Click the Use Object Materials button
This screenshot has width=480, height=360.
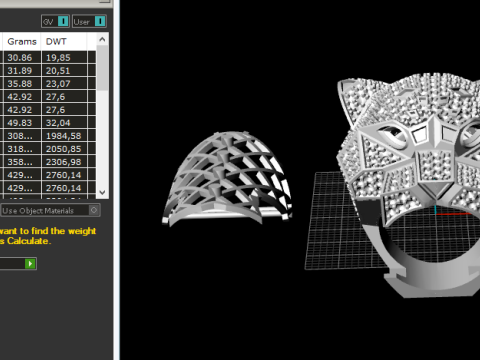(50, 210)
